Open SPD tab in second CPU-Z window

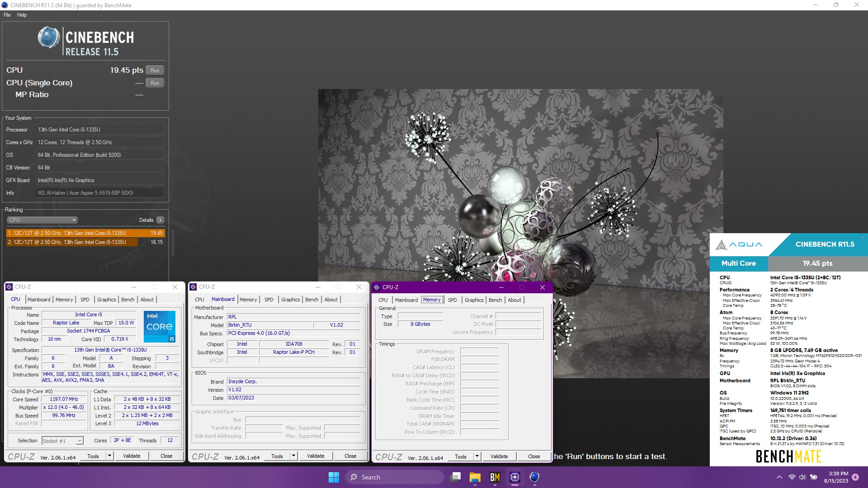[269, 300]
